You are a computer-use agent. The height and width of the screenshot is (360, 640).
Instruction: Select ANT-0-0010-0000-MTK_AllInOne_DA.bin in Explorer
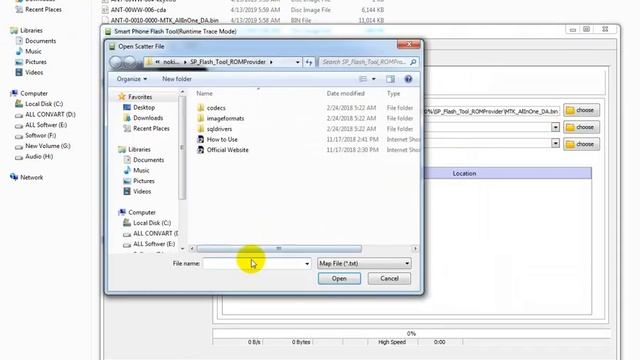[x=164, y=20]
